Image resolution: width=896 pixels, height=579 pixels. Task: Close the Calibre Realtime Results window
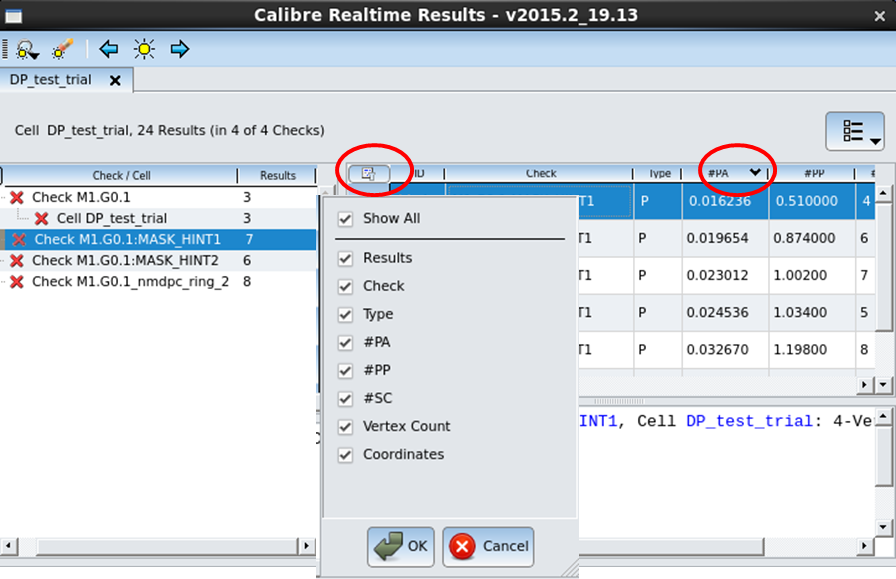[x=879, y=17]
